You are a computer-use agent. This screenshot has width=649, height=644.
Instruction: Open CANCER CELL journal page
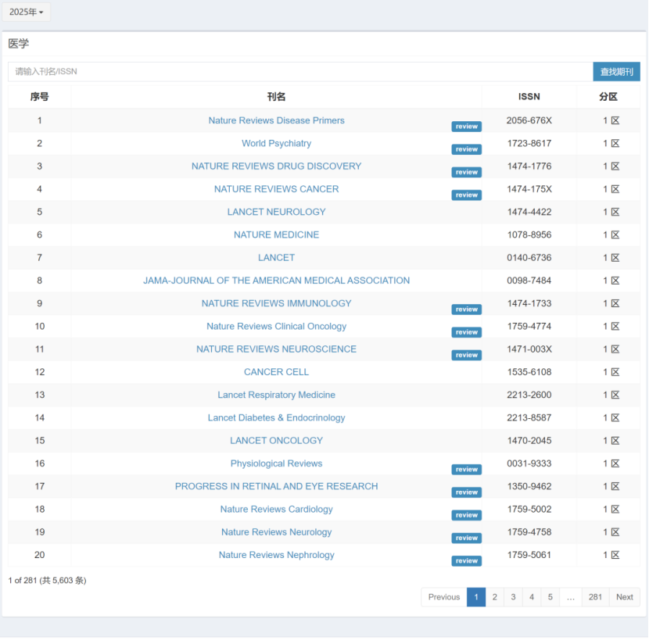point(276,372)
